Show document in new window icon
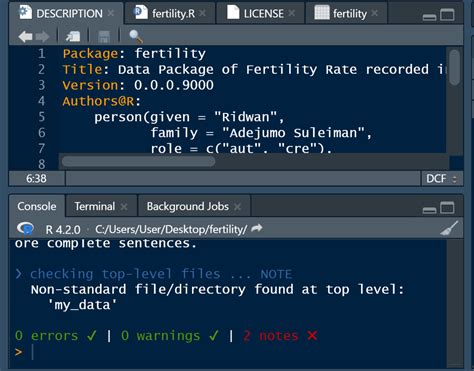The width and height of the screenshot is (474, 371). (73, 36)
